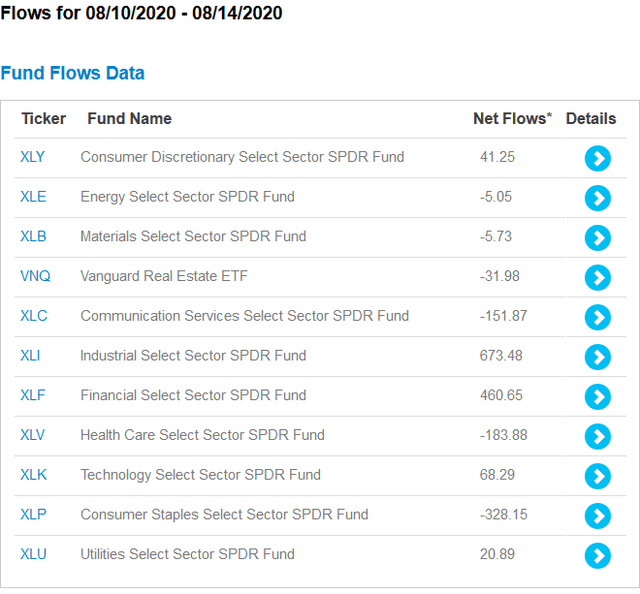The width and height of the screenshot is (640, 594).
Task: Follow the VNQ ticker link
Action: point(35,276)
